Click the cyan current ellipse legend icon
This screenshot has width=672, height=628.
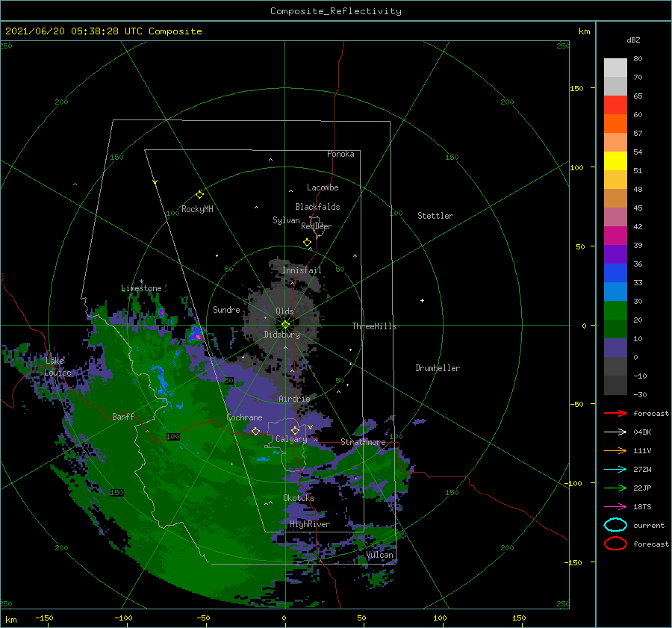click(615, 525)
